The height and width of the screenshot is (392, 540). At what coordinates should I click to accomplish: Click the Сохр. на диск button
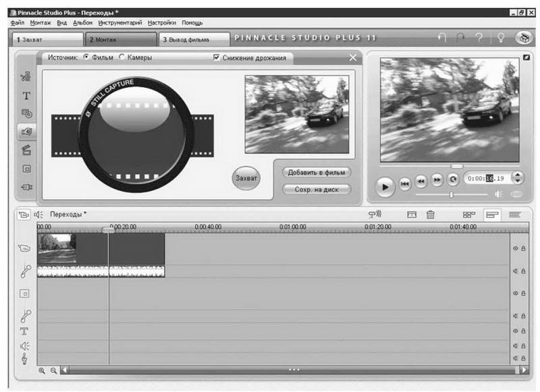[x=317, y=190]
